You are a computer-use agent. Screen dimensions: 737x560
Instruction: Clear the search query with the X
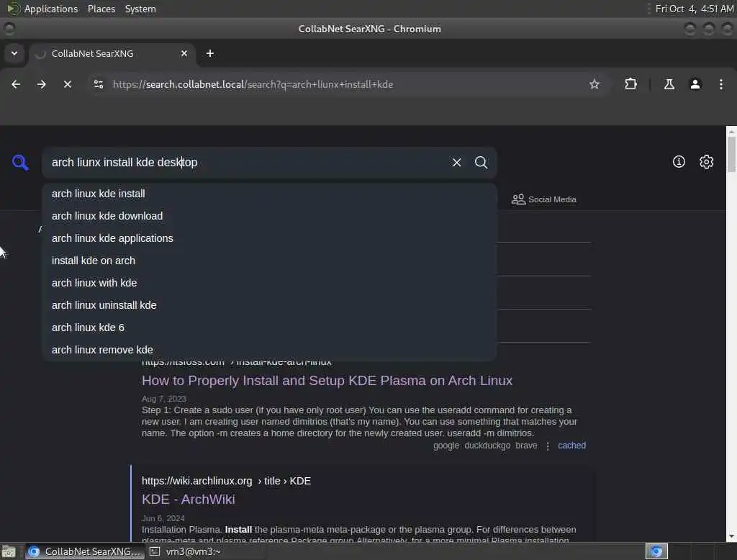pos(456,162)
